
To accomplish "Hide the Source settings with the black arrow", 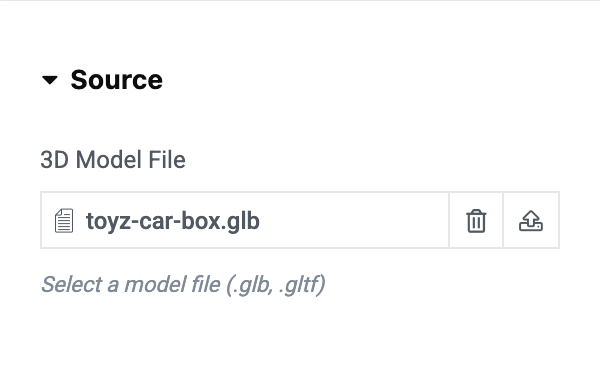I will coord(50,80).
